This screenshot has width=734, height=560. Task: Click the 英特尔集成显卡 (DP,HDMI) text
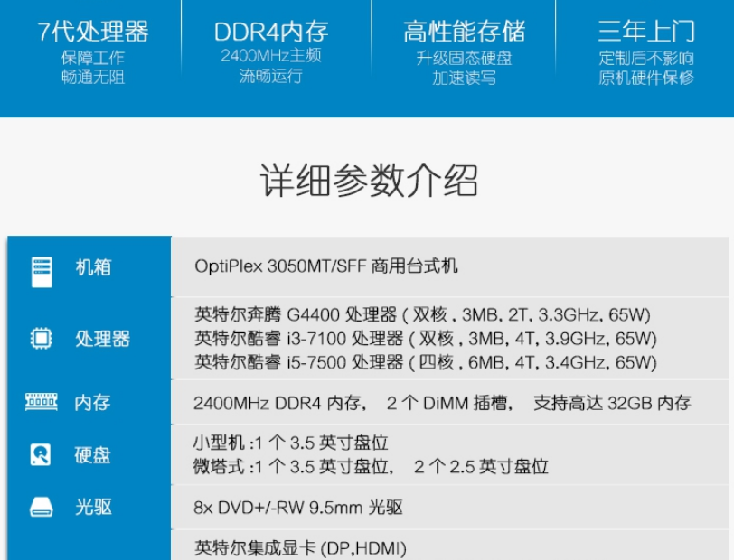point(300,548)
